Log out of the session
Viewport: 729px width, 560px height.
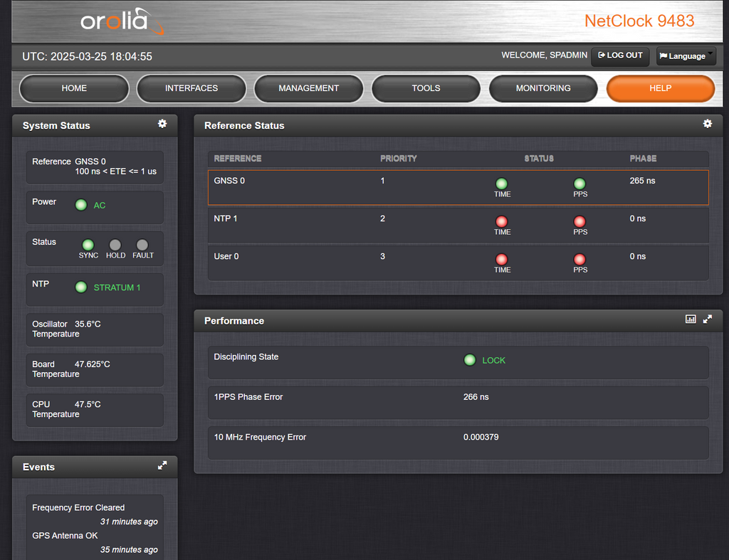(620, 56)
